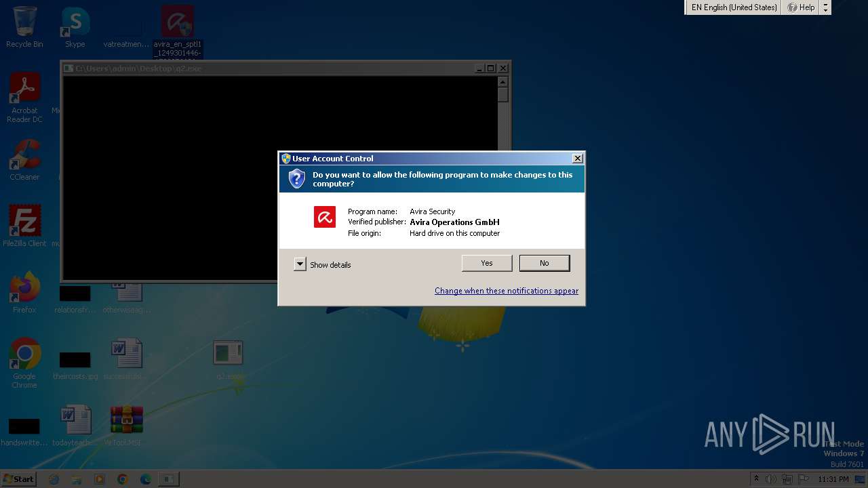Click No to deny the program
Image resolution: width=868 pixels, height=488 pixels.
point(545,263)
